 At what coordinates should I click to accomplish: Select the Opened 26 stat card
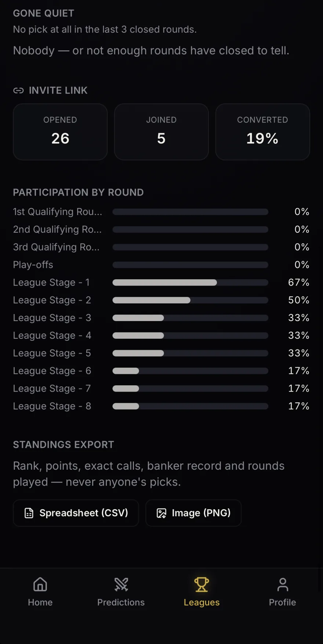pos(60,132)
